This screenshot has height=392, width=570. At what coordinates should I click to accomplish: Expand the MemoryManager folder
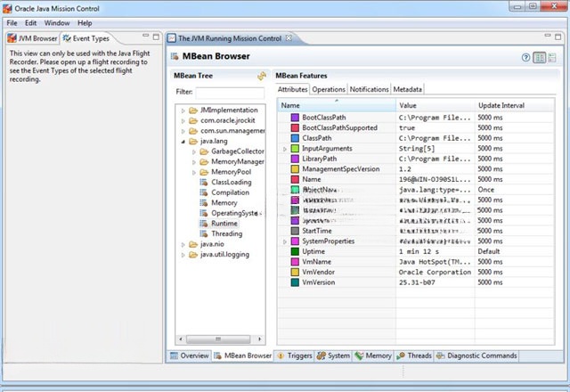click(194, 162)
